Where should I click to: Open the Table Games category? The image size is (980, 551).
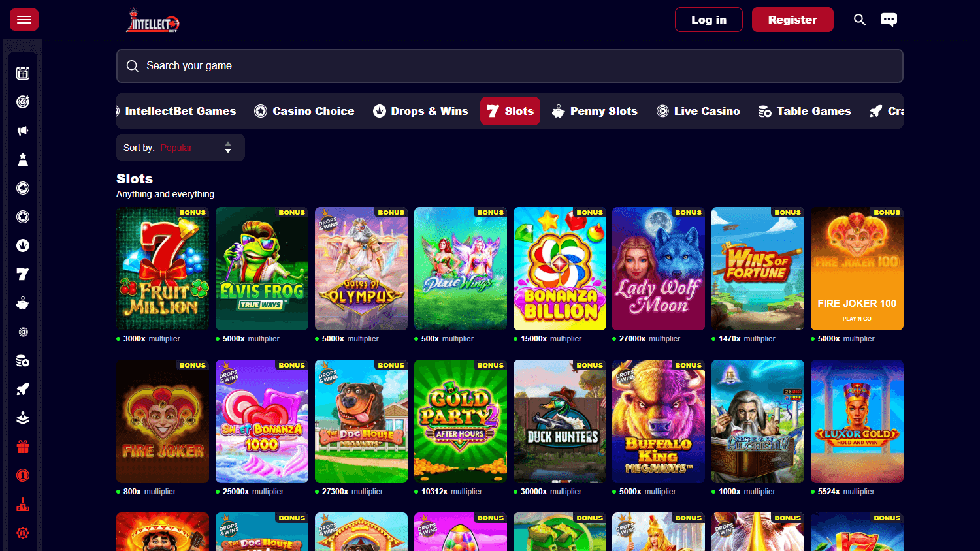(x=804, y=111)
